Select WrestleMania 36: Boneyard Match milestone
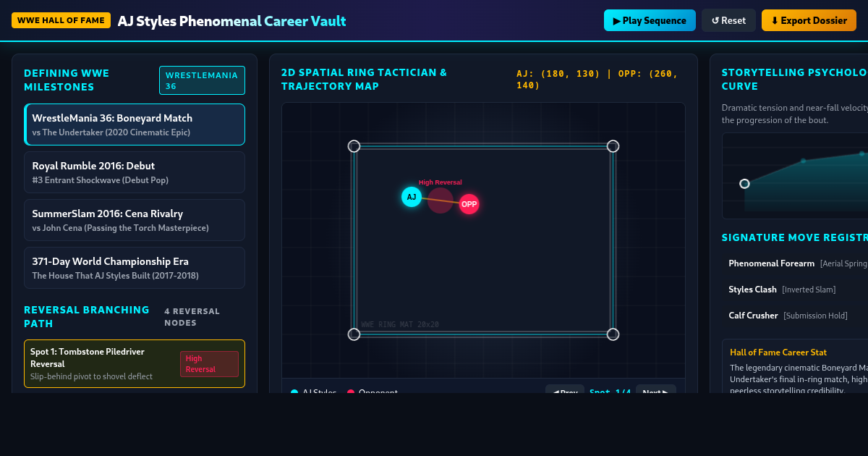This screenshot has height=456, width=868. coord(135,124)
